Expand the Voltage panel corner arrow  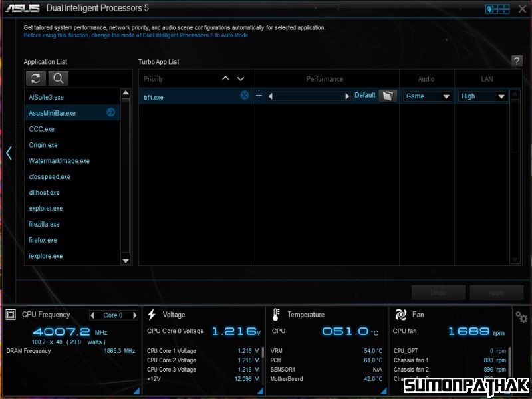click(260, 391)
